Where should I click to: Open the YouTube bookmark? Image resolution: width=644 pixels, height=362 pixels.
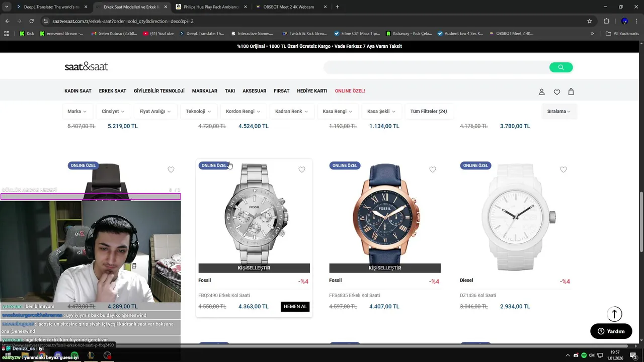[x=158, y=34]
